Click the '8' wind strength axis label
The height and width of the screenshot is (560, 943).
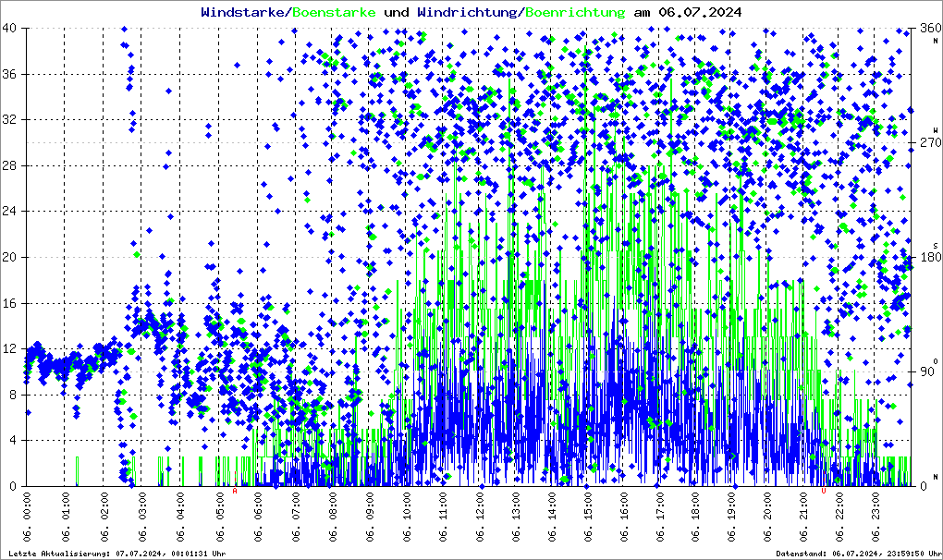click(13, 395)
